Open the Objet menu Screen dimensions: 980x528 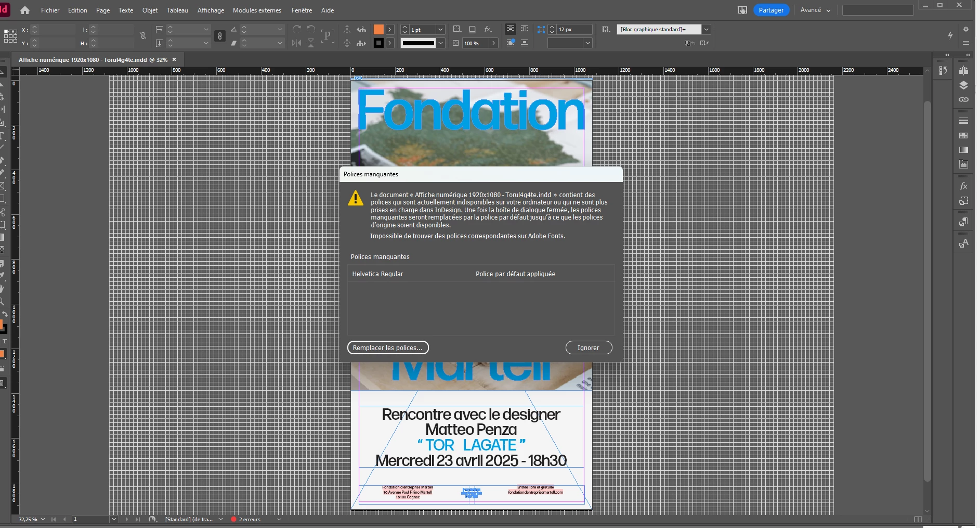click(150, 10)
